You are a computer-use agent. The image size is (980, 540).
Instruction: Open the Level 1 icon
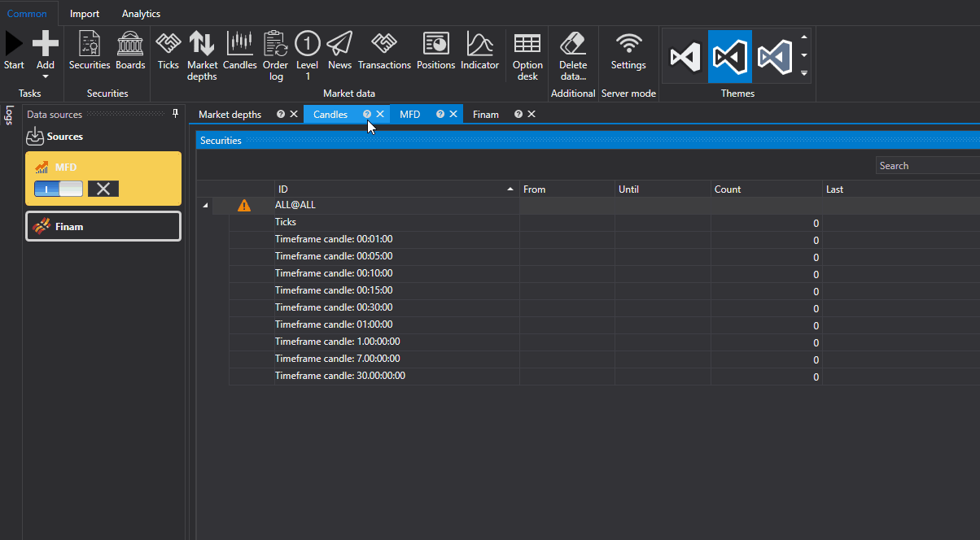pyautogui.click(x=308, y=44)
